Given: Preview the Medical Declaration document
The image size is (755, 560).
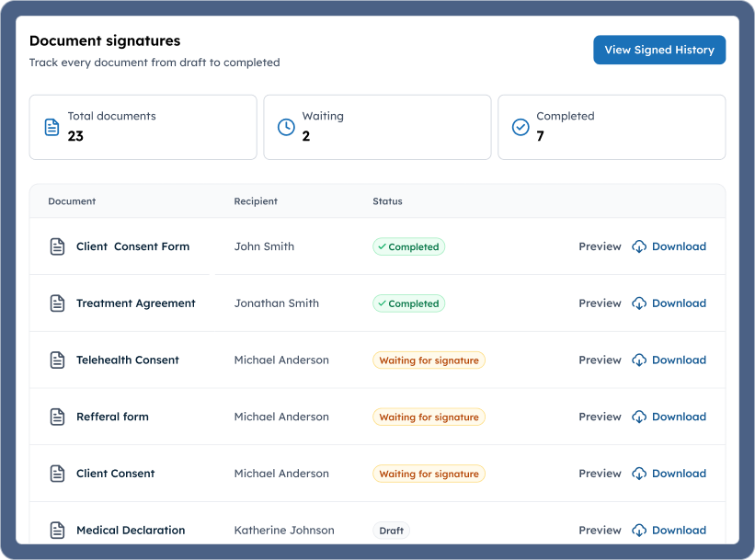Looking at the screenshot, I should tap(600, 531).
